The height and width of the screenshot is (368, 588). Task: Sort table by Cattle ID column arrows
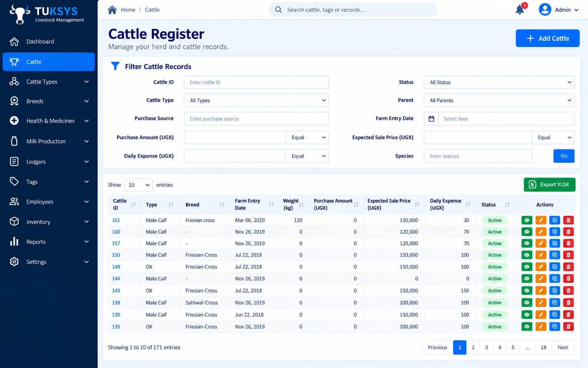pos(133,205)
